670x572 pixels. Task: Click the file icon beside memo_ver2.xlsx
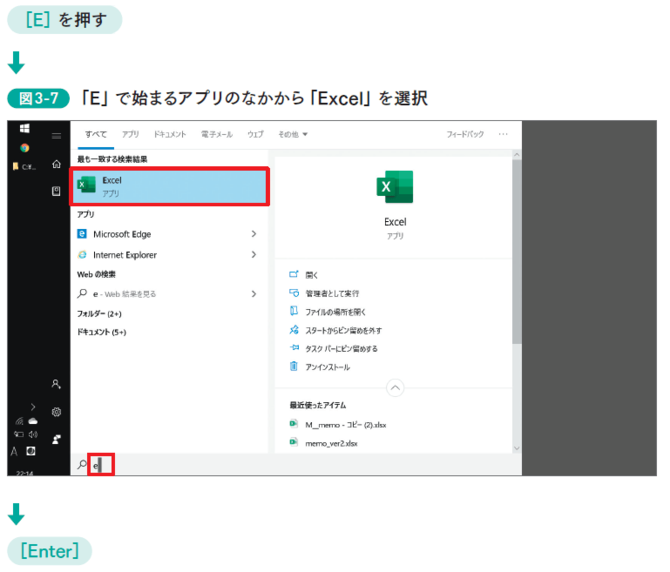pos(294,442)
